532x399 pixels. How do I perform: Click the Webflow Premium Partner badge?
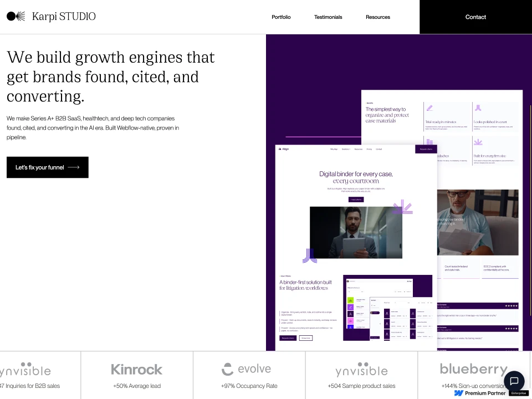tap(492, 393)
